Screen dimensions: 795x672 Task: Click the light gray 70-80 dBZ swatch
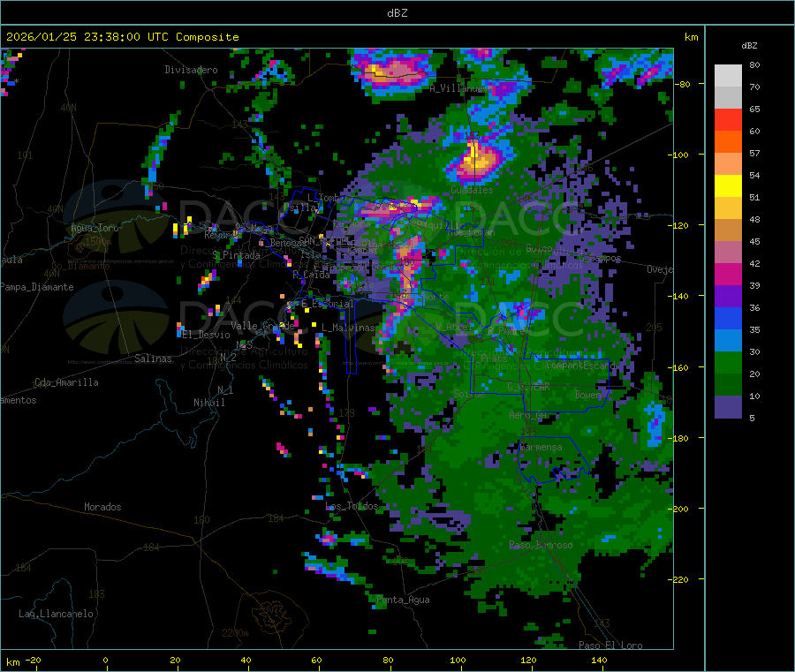728,76
